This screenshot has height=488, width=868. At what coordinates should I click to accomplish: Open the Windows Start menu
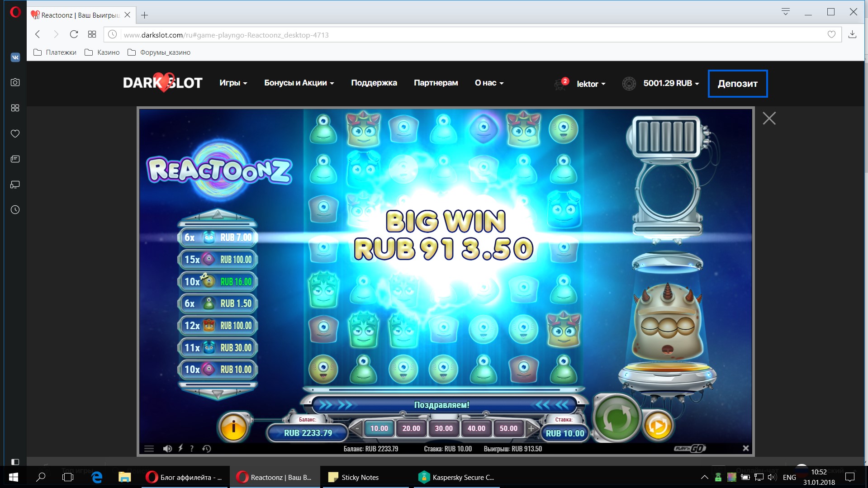14,477
